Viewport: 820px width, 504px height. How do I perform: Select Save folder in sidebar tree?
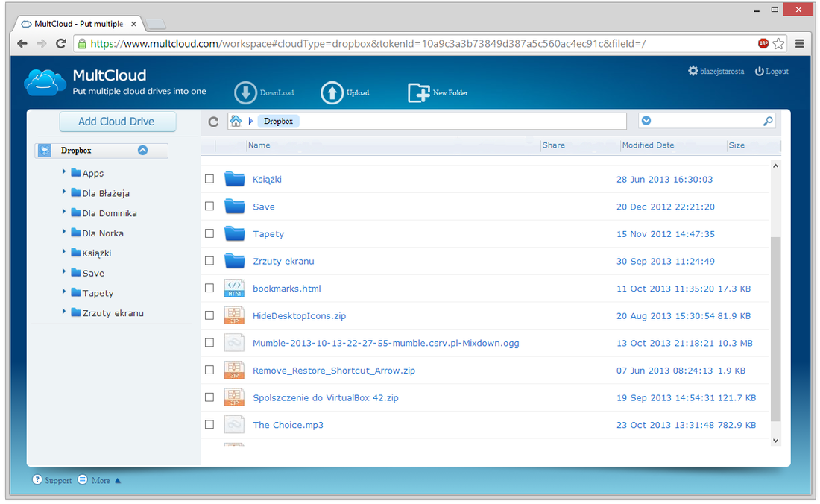(x=92, y=273)
